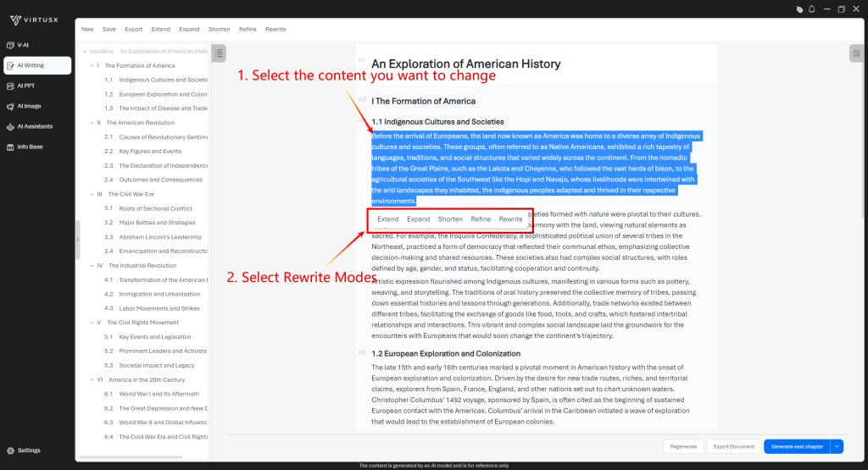Select outline item 4.1 Transformation of the American

click(155, 280)
